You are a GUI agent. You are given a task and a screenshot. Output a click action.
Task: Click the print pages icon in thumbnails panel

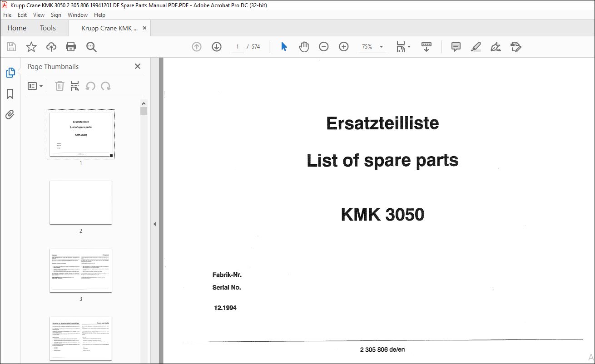coord(75,86)
